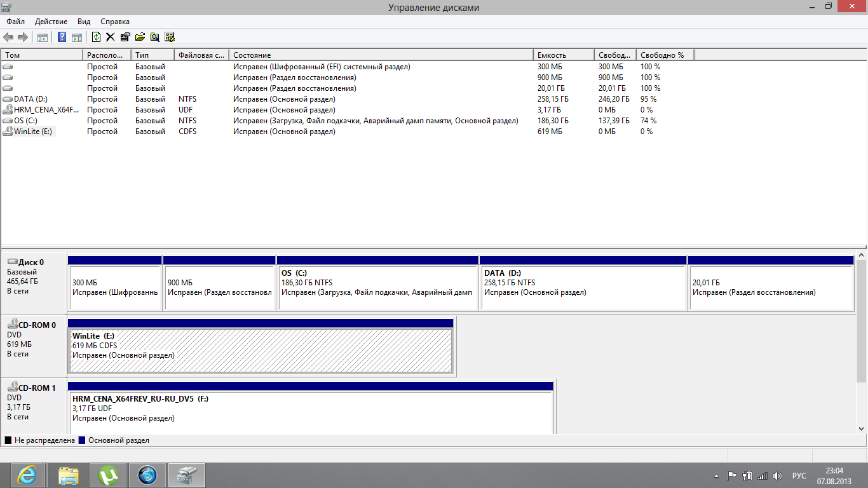Click the CDFS cell in the volume list

pyautogui.click(x=187, y=132)
